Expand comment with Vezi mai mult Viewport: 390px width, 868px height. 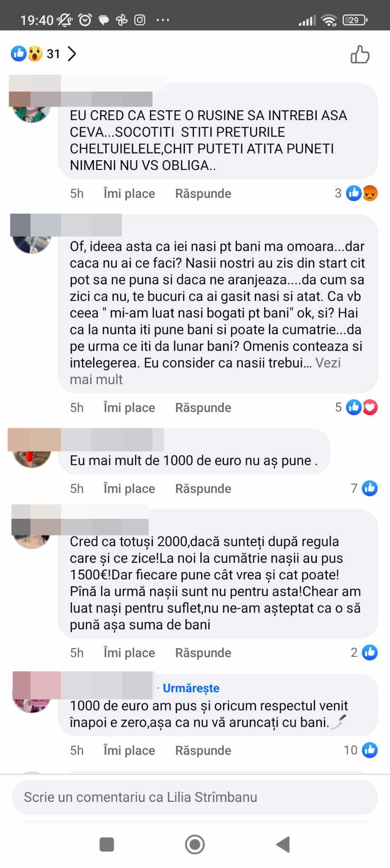(205, 371)
